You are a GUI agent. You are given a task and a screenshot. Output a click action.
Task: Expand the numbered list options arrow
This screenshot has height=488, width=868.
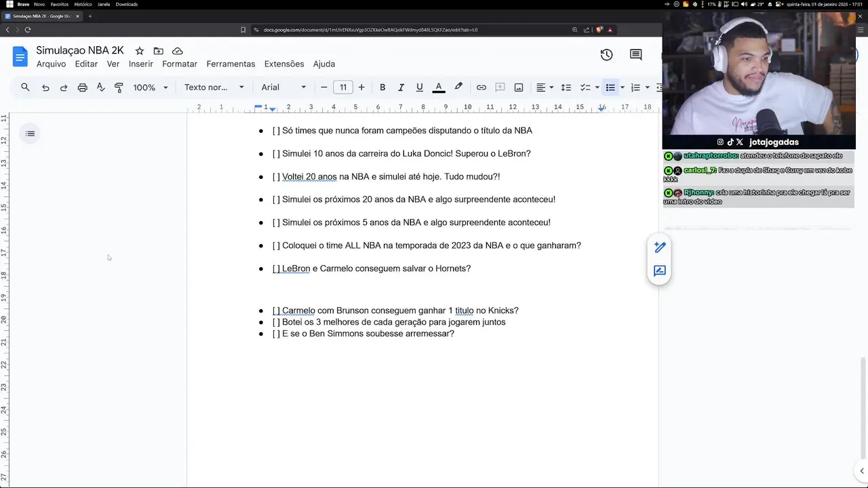[648, 87]
